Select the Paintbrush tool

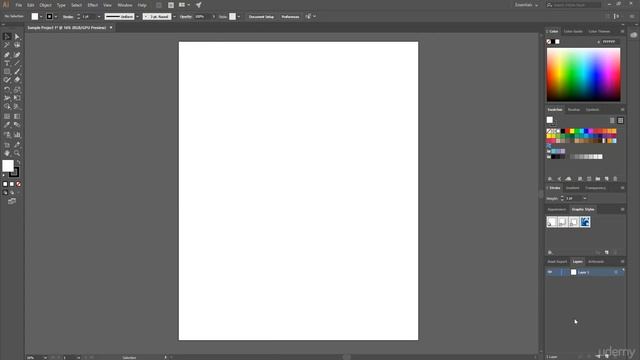[17, 71]
